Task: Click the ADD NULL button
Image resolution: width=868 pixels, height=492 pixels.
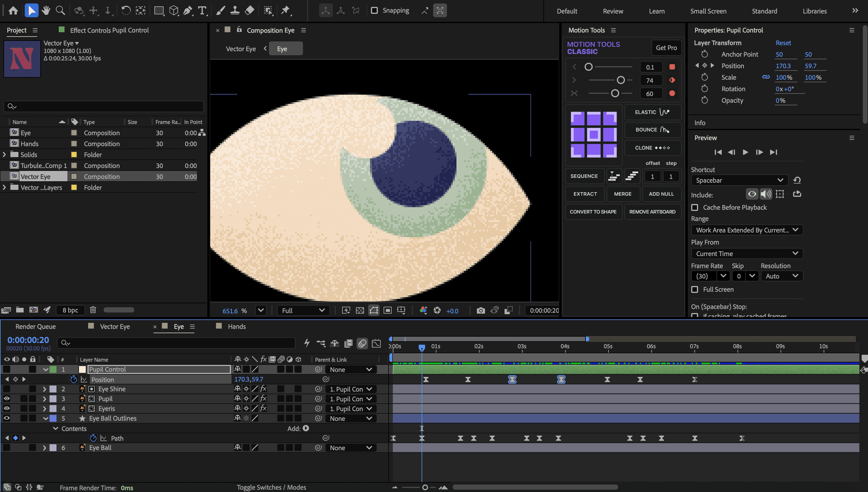Action: coord(661,194)
